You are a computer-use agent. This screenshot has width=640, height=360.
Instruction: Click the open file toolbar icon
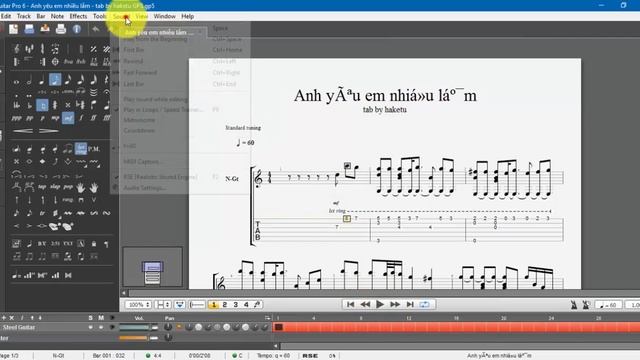(x=29, y=29)
